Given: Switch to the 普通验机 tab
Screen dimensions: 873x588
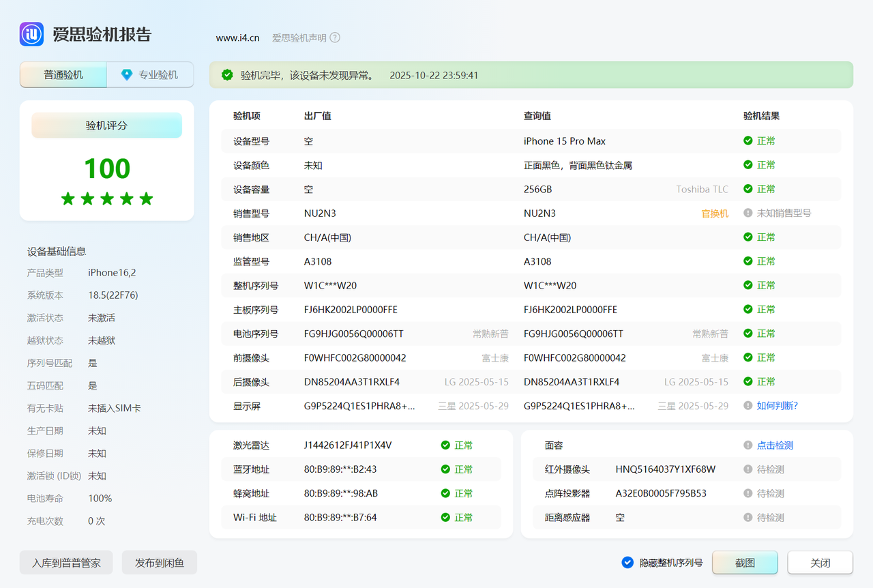Looking at the screenshot, I should click(63, 75).
